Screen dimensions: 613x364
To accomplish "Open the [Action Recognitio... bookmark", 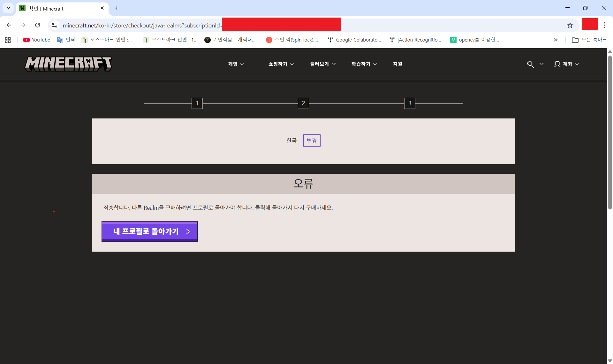I will [x=416, y=40].
